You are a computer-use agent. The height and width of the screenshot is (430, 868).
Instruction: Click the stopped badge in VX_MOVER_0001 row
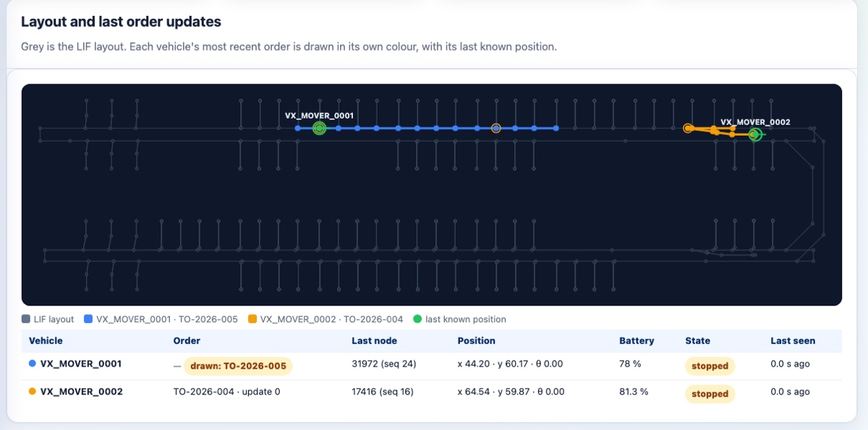(x=710, y=366)
